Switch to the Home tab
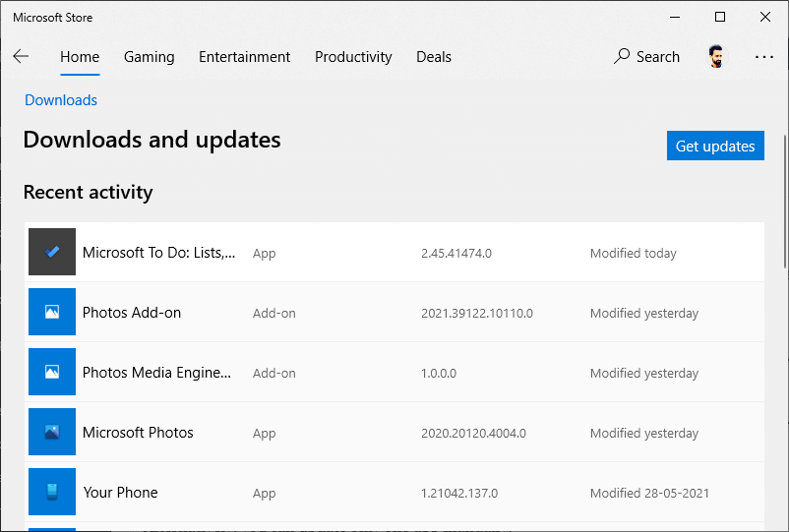 tap(80, 57)
